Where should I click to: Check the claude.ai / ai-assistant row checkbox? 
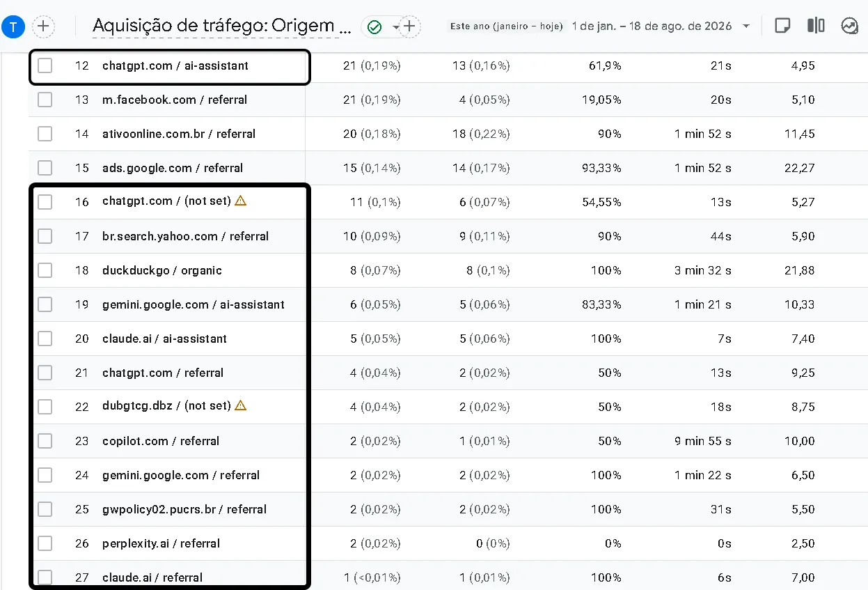45,339
